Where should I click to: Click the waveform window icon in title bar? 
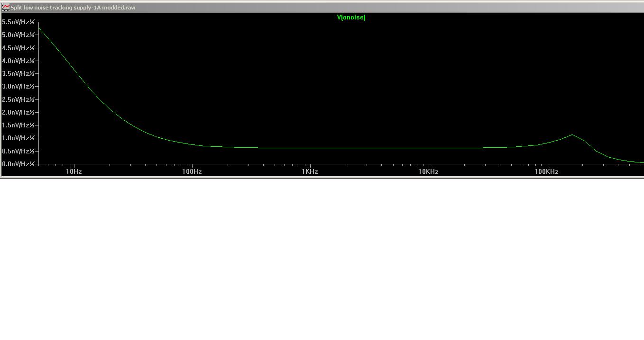(6, 7)
